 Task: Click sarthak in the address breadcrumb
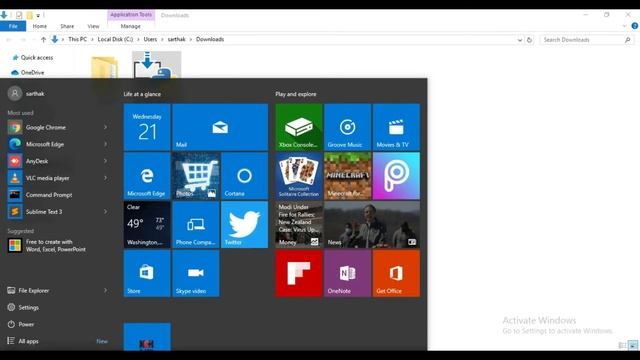click(177, 39)
